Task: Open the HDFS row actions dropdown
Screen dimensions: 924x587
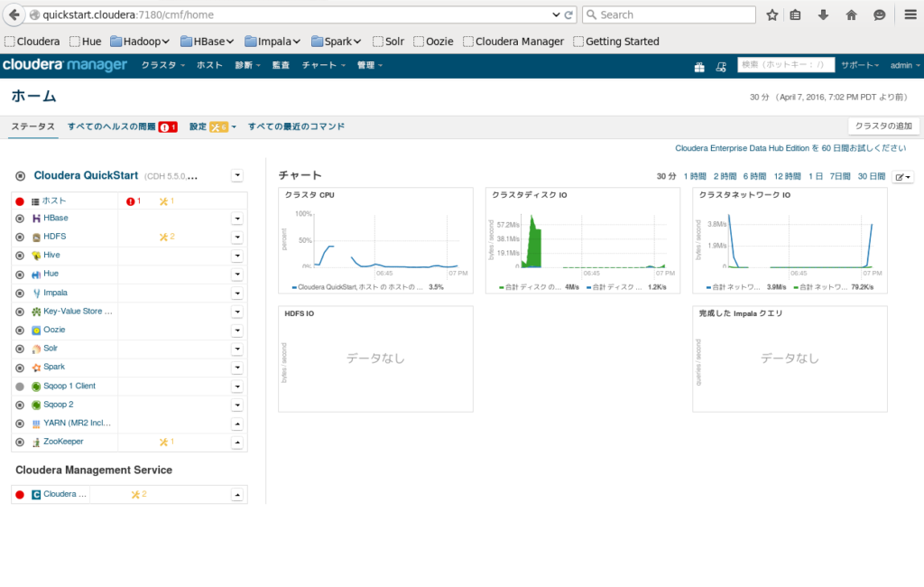Action: point(237,238)
